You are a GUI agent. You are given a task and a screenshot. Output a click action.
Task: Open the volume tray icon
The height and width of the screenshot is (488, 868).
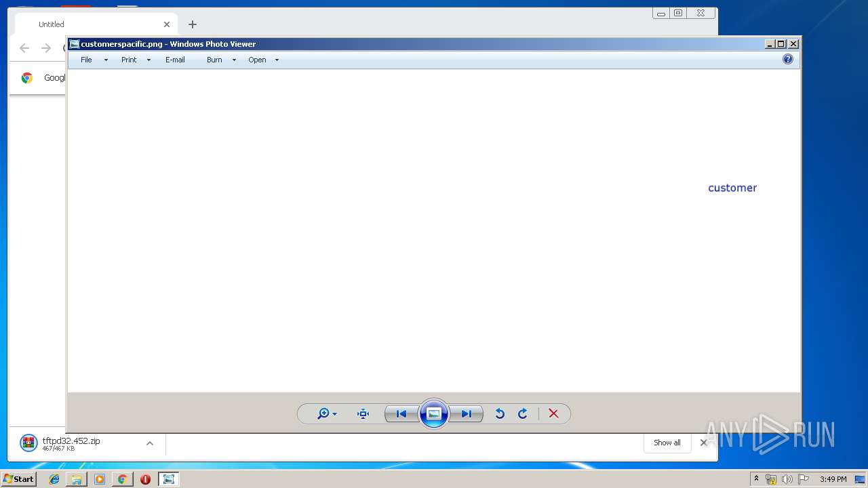pos(787,479)
